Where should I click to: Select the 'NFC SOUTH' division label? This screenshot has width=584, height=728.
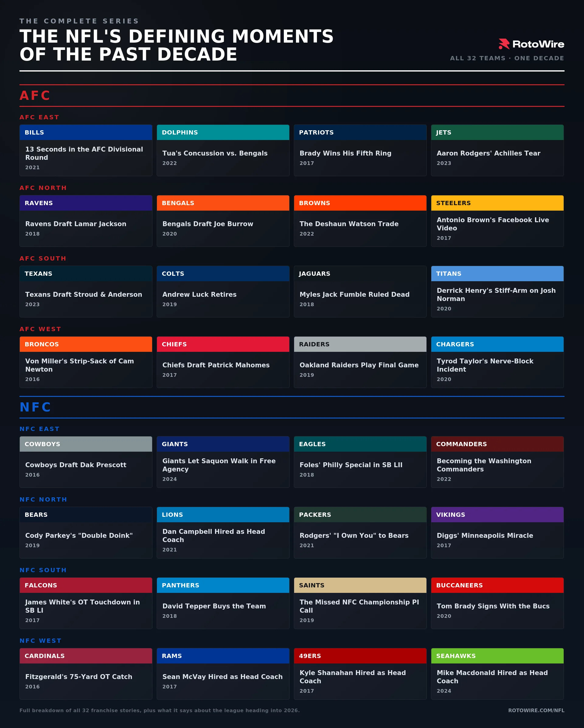tap(43, 570)
